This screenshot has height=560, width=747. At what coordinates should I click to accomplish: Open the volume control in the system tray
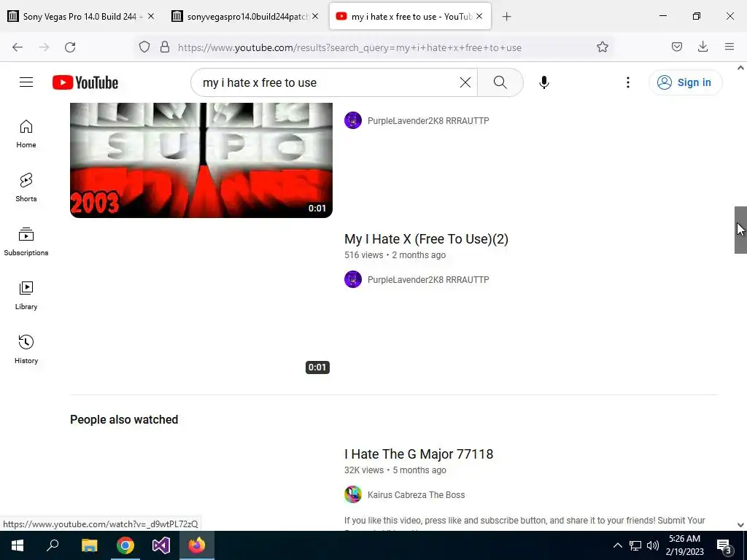pos(653,545)
